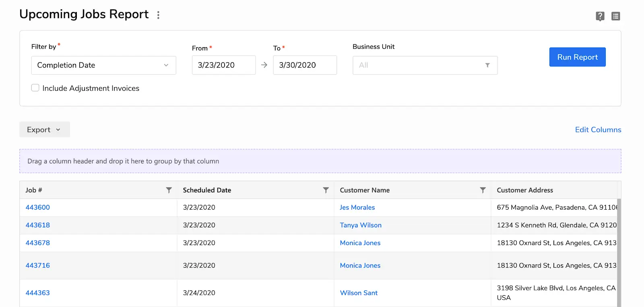Open Edit Columns link
Viewport: 644px width, 307px height.
point(598,130)
